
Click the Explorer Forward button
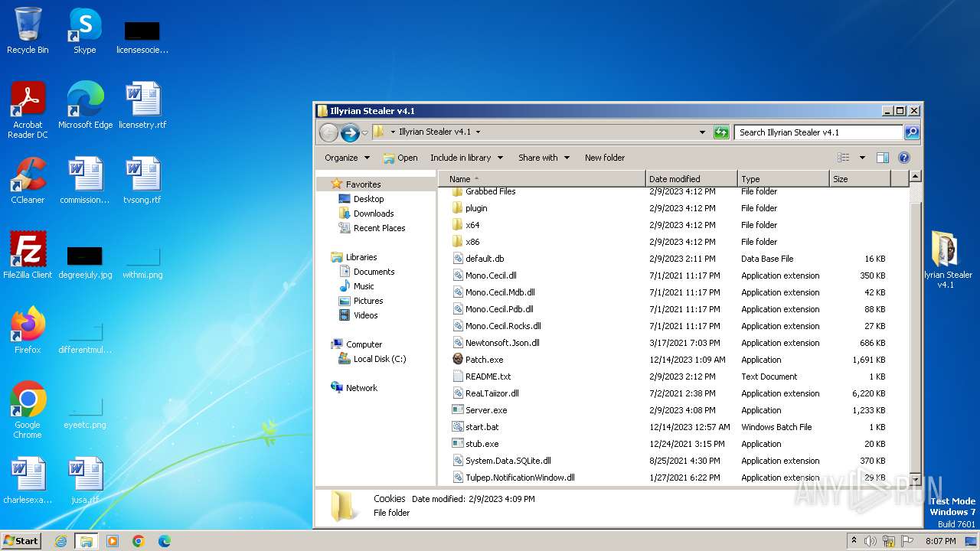[350, 132]
